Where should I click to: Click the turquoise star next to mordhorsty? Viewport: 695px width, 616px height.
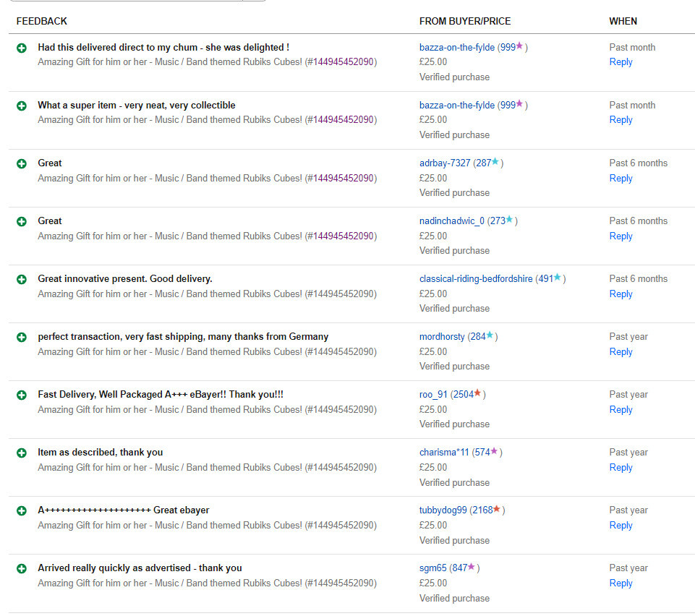tap(490, 336)
